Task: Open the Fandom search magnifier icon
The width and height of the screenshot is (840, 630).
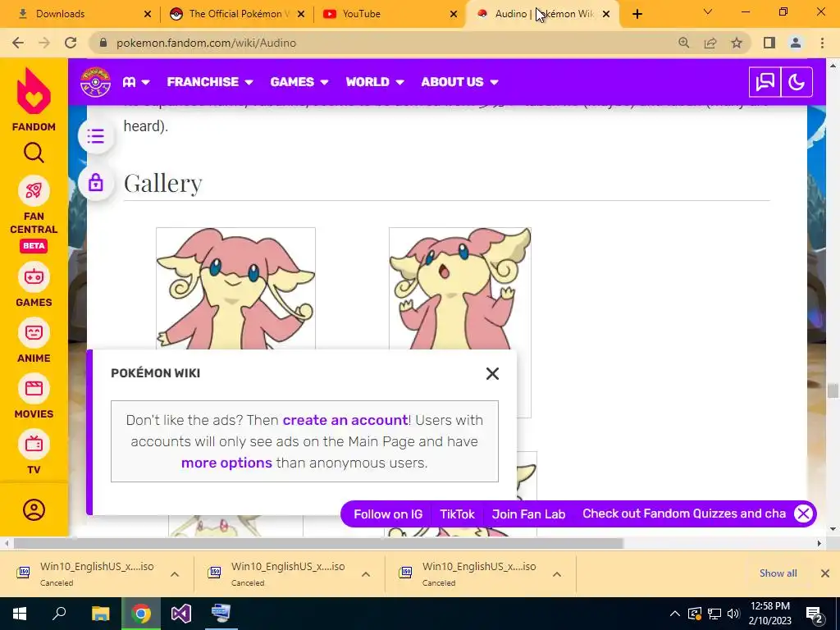Action: (34, 153)
